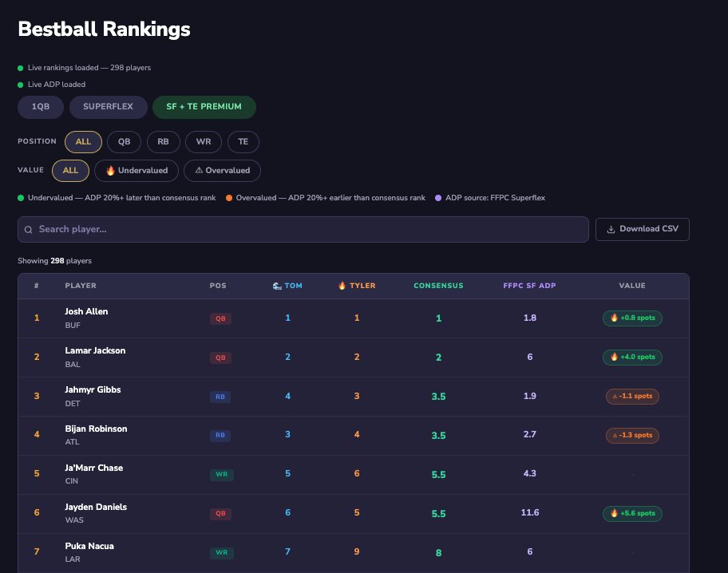Image resolution: width=728 pixels, height=573 pixels.
Task: Open Josh Allen player row
Action: click(354, 318)
